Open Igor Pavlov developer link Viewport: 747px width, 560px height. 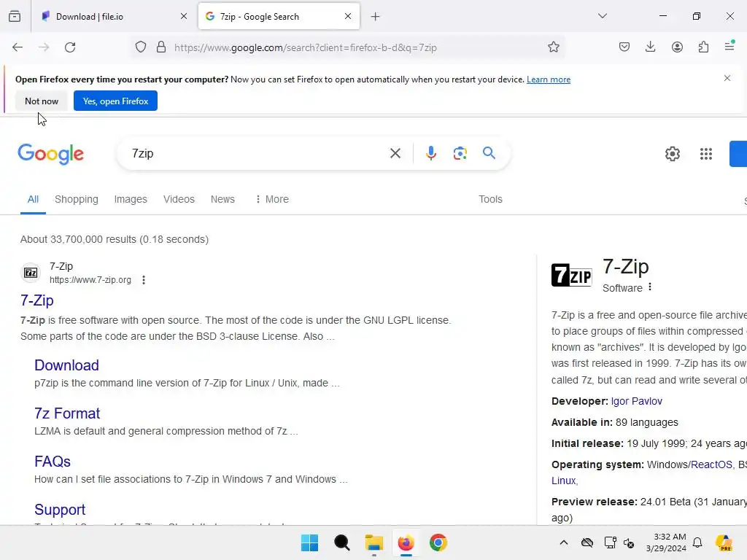(636, 401)
